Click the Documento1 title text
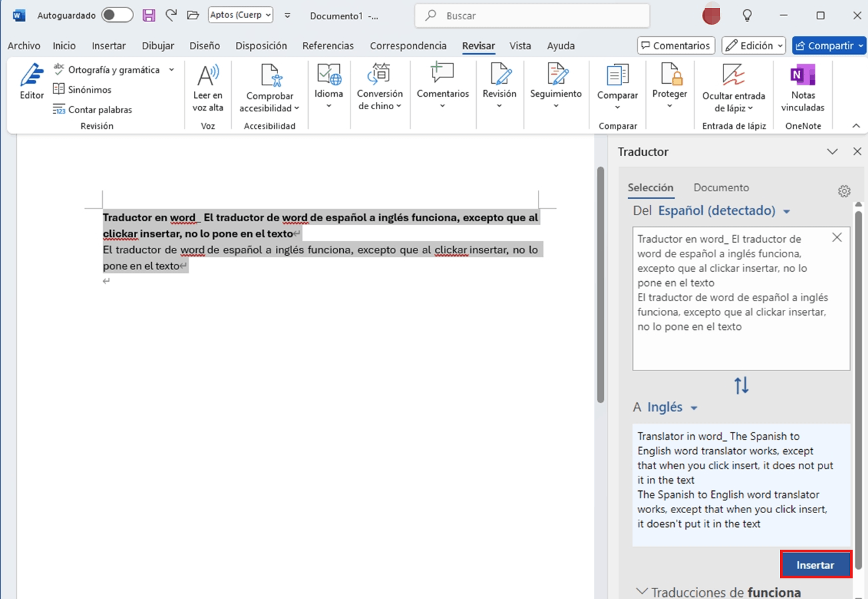868x599 pixels. click(335, 15)
